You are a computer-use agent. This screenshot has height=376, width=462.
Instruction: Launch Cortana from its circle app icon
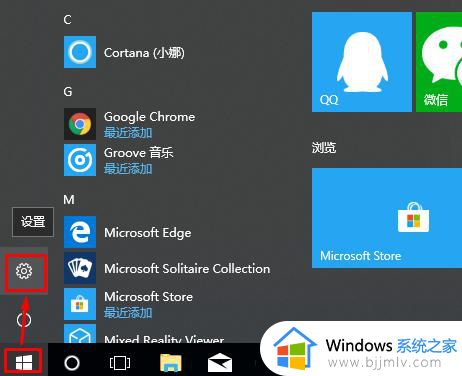point(80,52)
